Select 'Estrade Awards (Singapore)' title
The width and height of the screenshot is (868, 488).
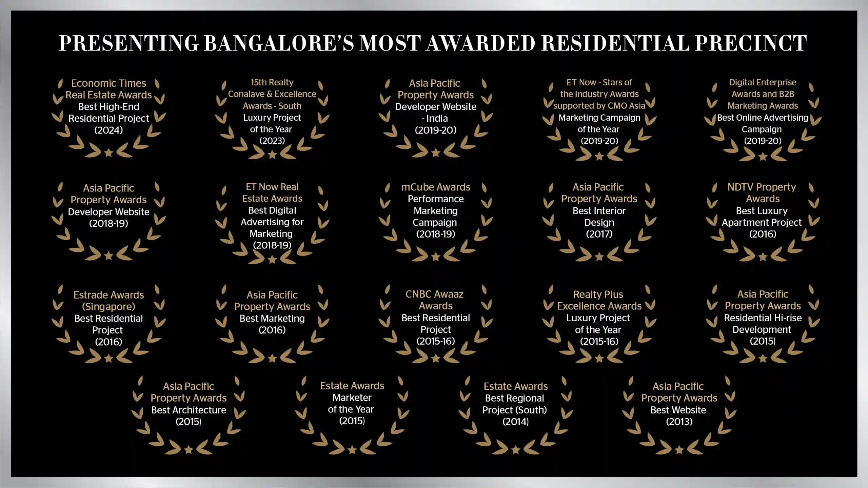pos(108,301)
